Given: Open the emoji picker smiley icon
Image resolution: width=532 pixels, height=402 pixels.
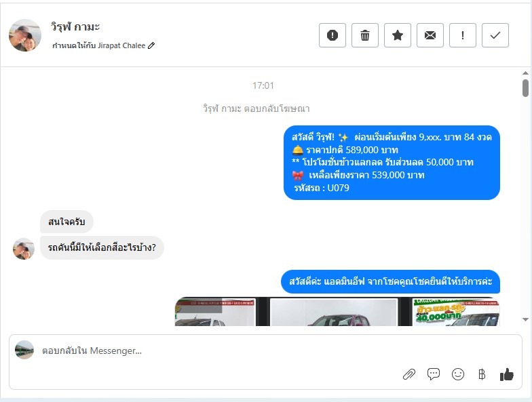Looking at the screenshot, I should click(457, 374).
